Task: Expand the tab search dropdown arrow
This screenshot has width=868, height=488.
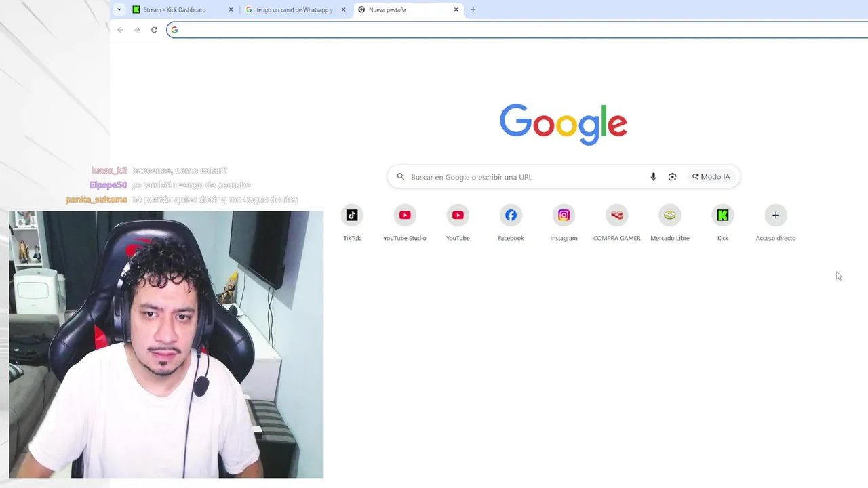Action: point(119,9)
